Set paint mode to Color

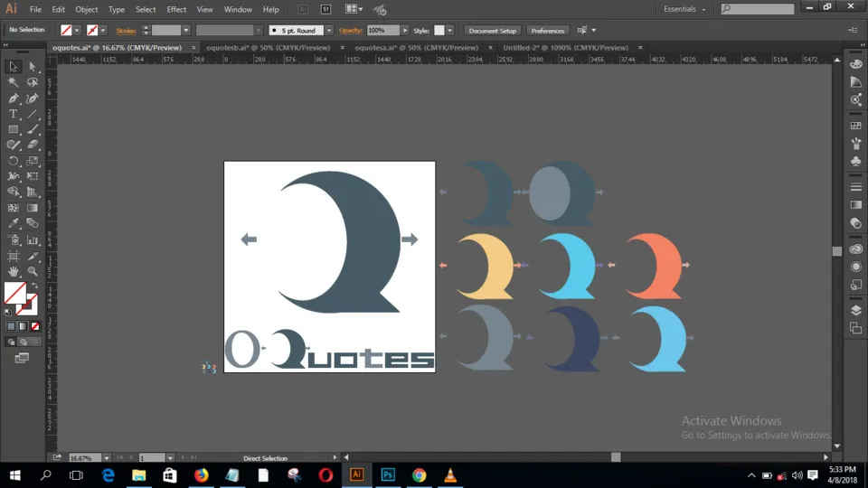click(x=11, y=326)
